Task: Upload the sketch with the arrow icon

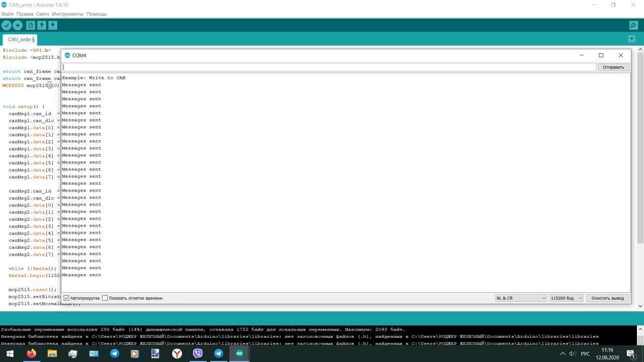Action: (18, 25)
